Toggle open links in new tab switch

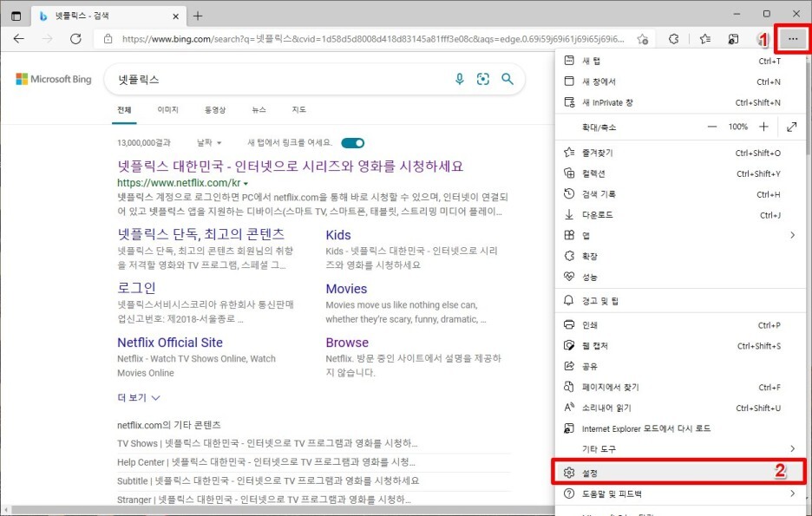click(x=353, y=143)
